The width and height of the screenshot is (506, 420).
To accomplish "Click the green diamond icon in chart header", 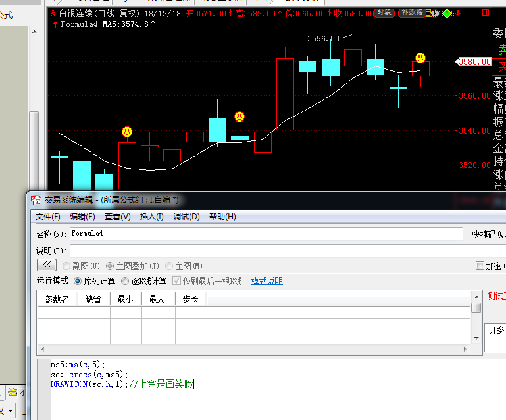I will (x=447, y=14).
